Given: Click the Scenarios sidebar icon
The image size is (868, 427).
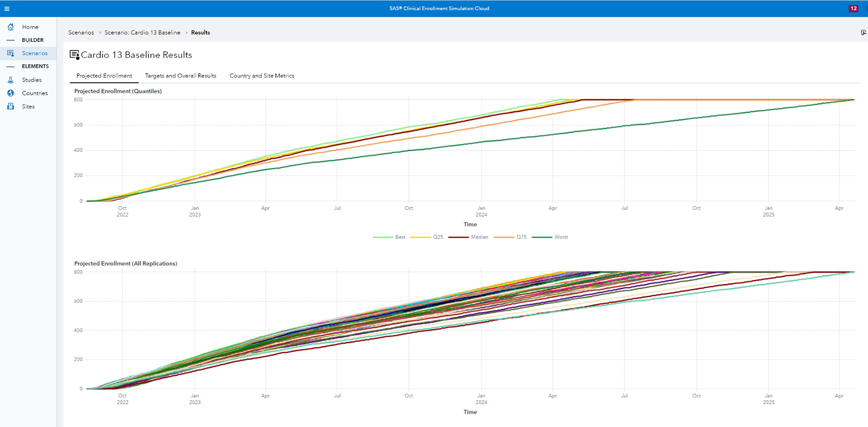Looking at the screenshot, I should pyautogui.click(x=11, y=53).
